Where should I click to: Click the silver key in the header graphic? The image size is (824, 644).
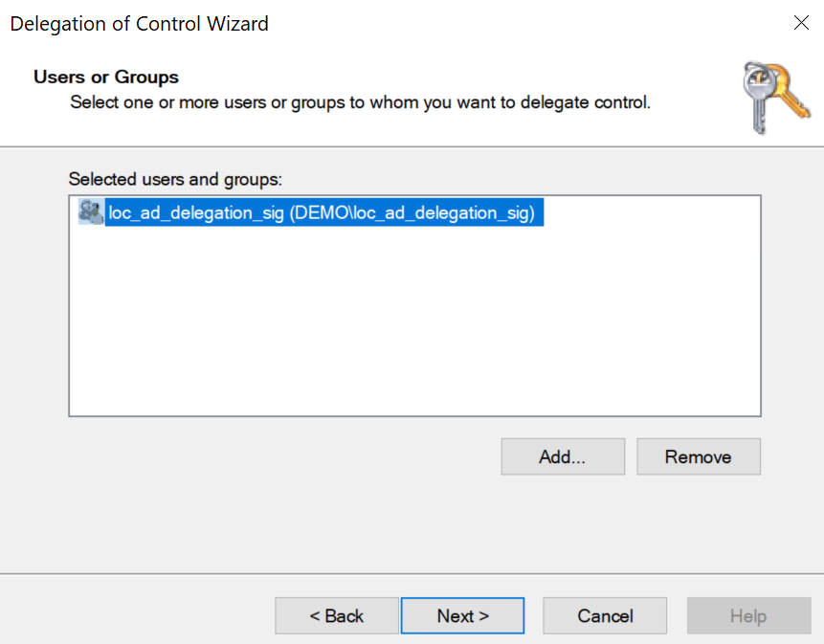coord(759,99)
